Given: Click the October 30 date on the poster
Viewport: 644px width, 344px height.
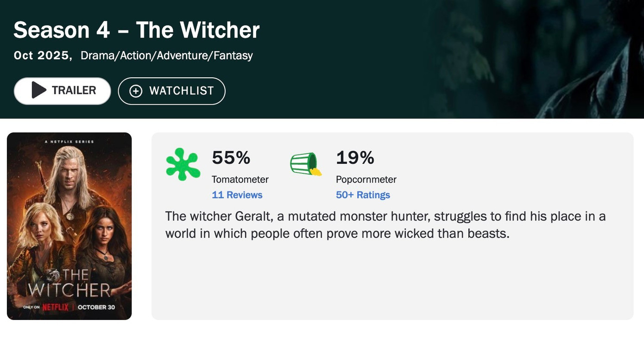Looking at the screenshot, I should [98, 306].
